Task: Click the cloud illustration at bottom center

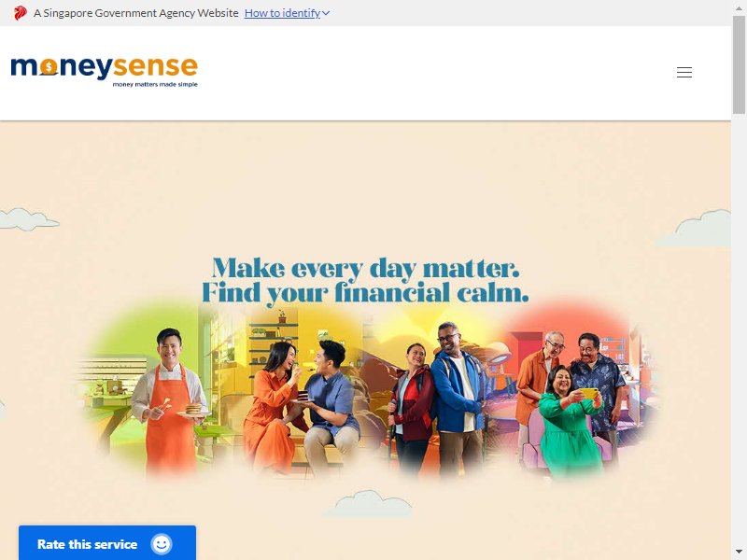Action: [x=368, y=503]
